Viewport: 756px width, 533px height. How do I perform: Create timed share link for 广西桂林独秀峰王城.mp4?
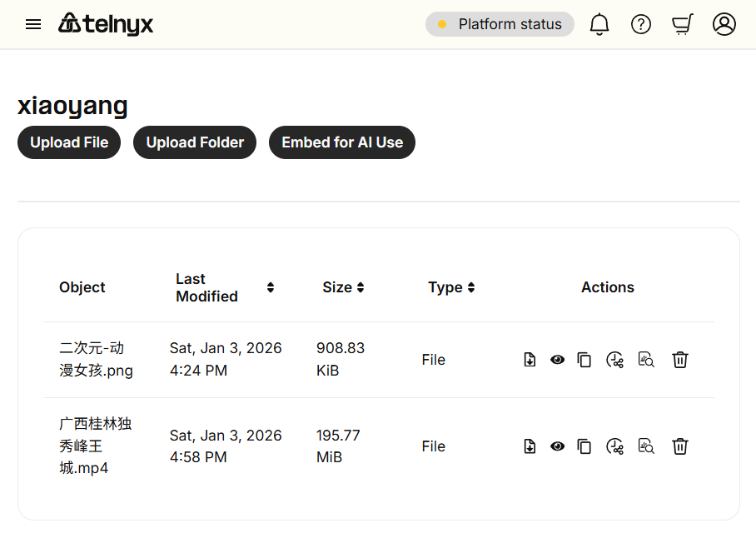coord(615,446)
